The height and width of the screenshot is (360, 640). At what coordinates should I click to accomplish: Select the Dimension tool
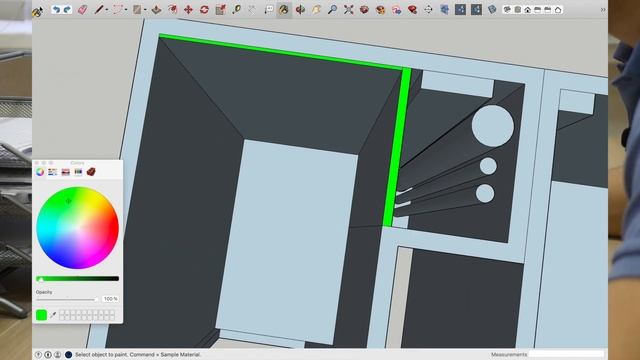click(x=252, y=9)
